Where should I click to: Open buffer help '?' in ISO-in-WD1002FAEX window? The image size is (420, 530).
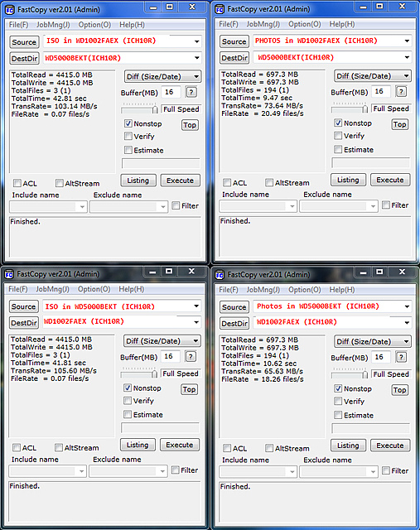191,92
